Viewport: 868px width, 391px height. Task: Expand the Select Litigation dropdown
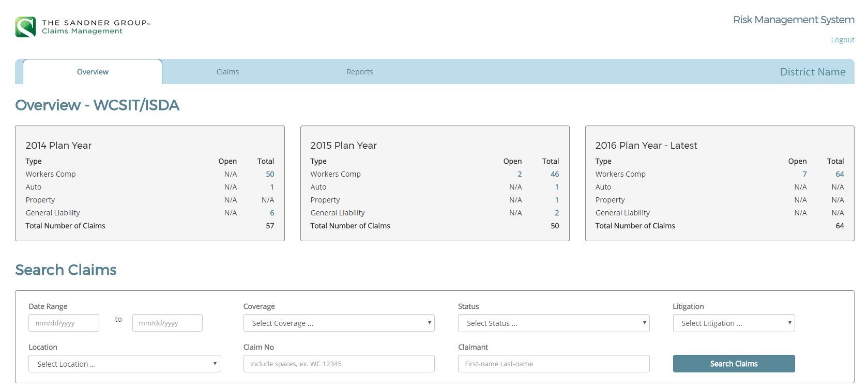coord(733,323)
